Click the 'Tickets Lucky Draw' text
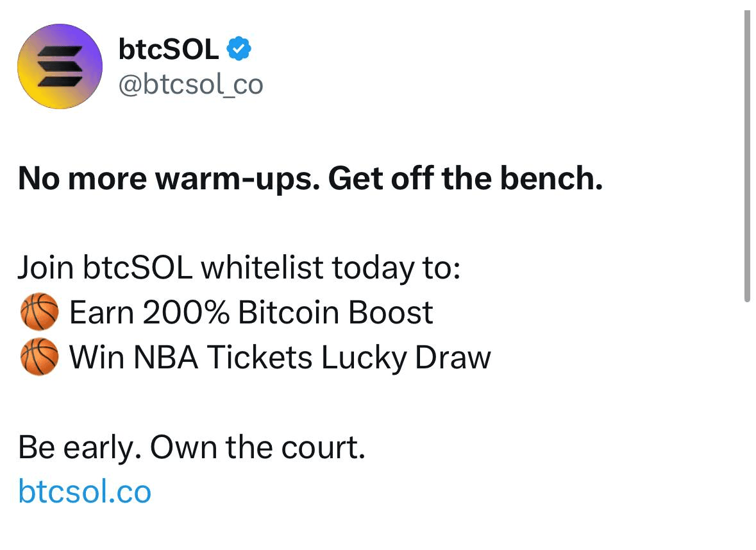 (349, 357)
